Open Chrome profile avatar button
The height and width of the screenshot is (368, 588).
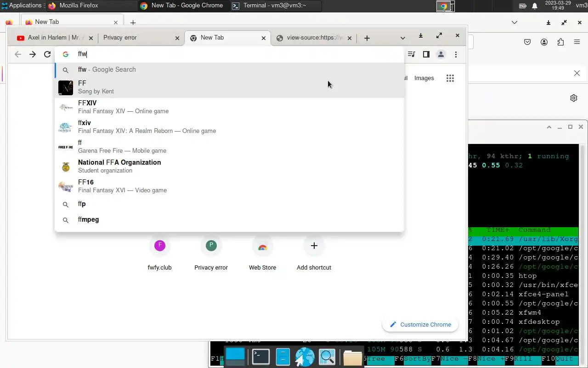click(x=441, y=54)
